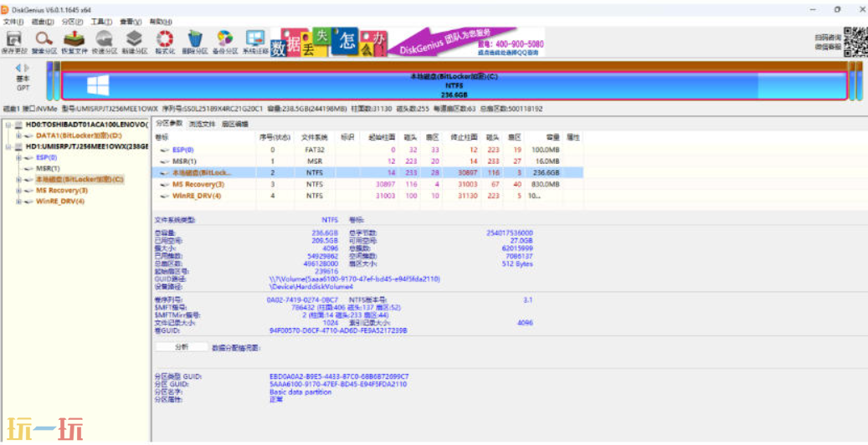Click the drive icon beside MS Recovery(3) in the table

tap(164, 184)
